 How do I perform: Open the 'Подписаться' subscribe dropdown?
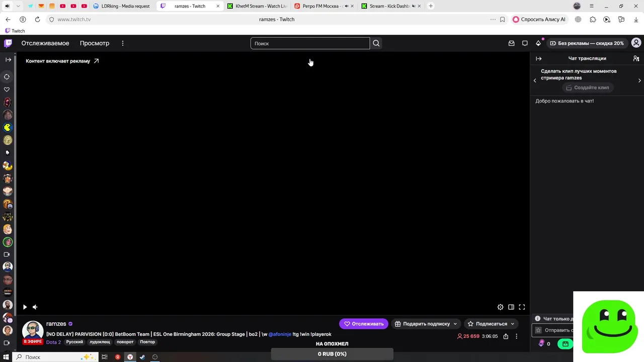pyautogui.click(x=491, y=324)
